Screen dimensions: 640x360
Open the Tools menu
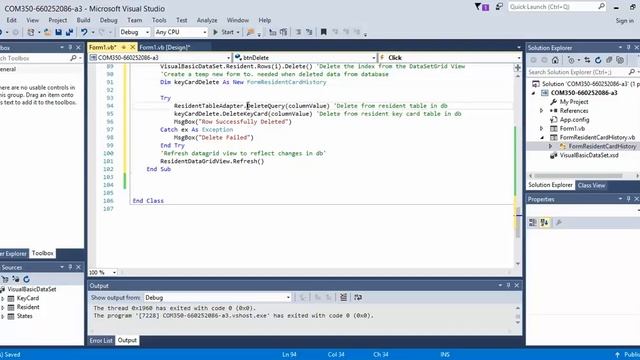159,20
